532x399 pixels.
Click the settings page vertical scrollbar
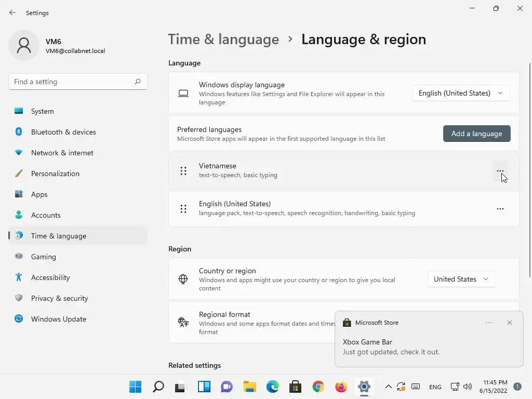click(529, 170)
